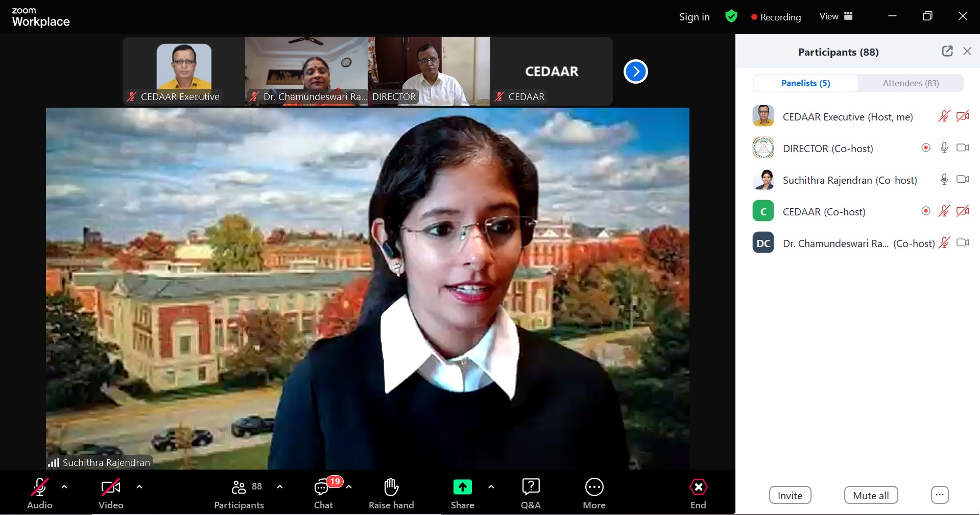Open the View layout dropdown

836,16
